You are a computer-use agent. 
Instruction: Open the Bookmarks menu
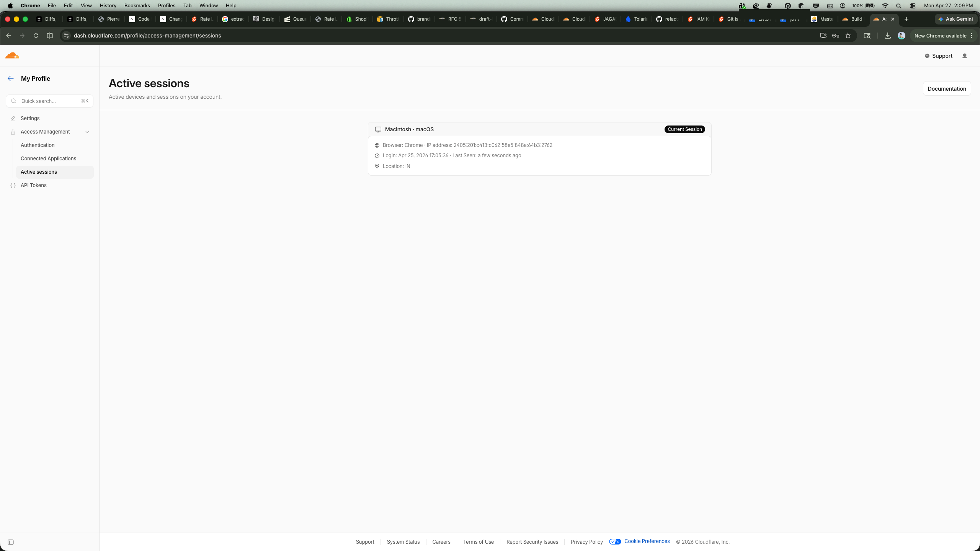click(x=137, y=5)
